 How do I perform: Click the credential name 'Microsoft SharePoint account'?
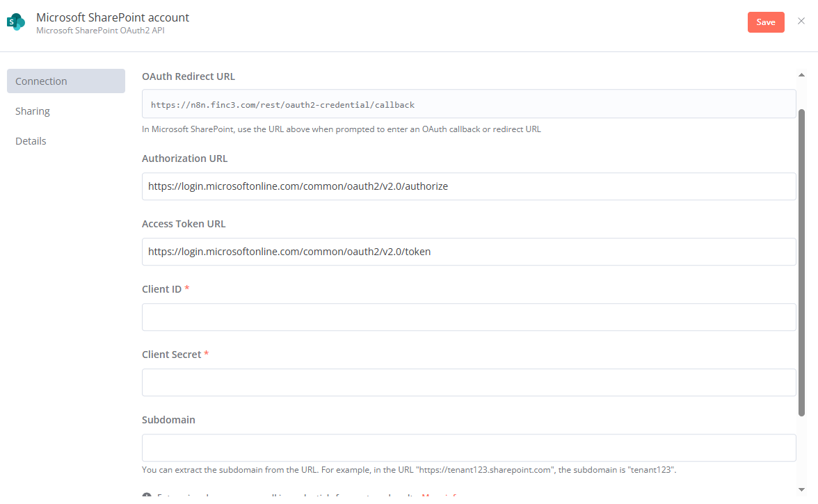click(113, 17)
